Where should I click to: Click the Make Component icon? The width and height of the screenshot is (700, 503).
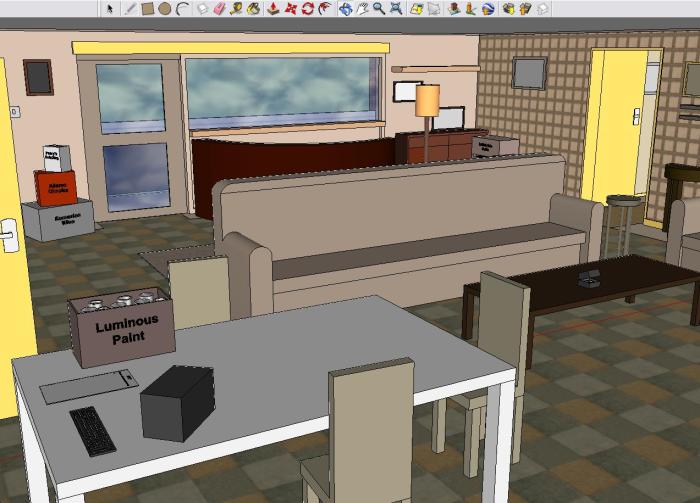coord(203,8)
